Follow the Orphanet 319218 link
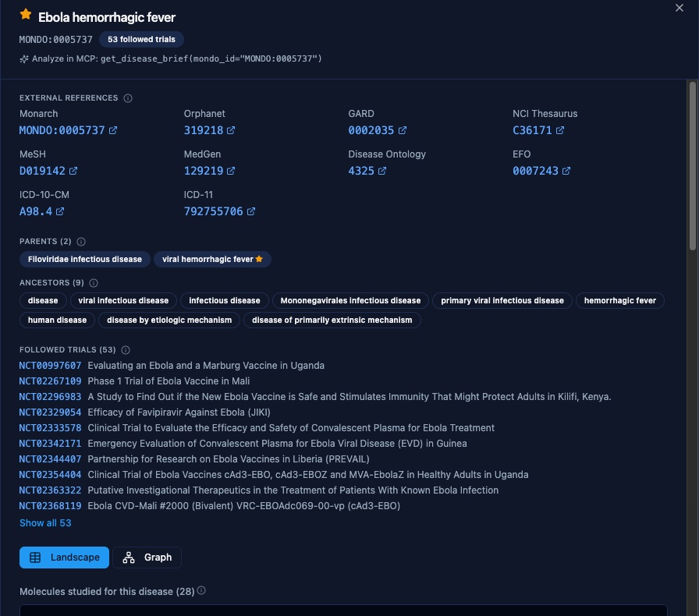Image resolution: width=699 pixels, height=616 pixels. 204,130
